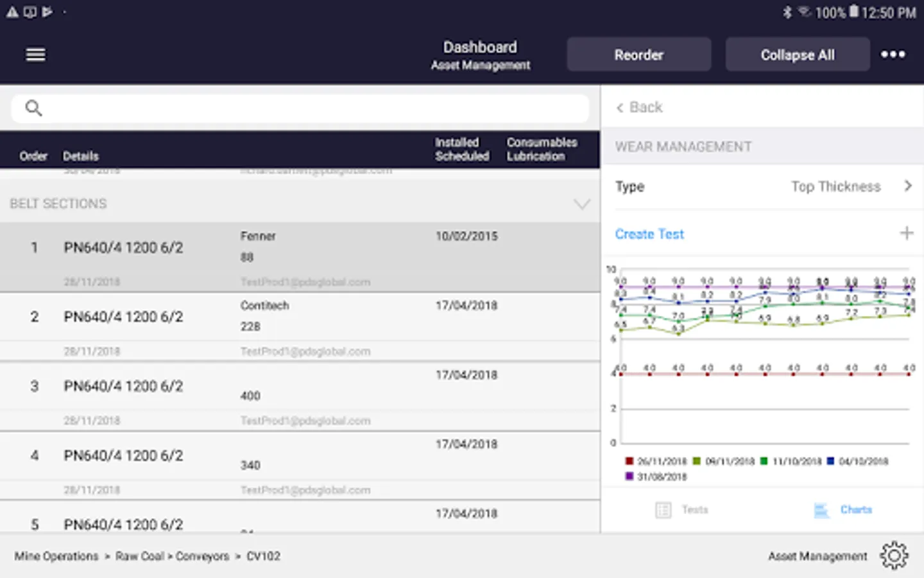Open the three-dot overflow menu
The height and width of the screenshot is (578, 924).
point(893,55)
